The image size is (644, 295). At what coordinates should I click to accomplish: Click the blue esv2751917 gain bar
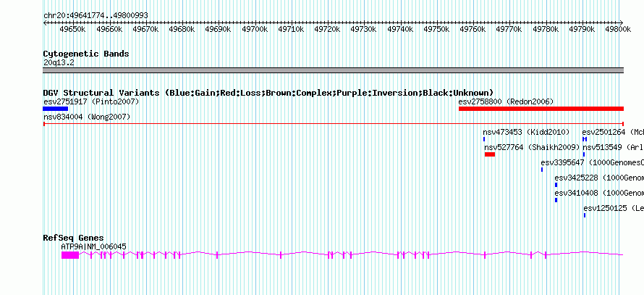pyautogui.click(x=56, y=109)
